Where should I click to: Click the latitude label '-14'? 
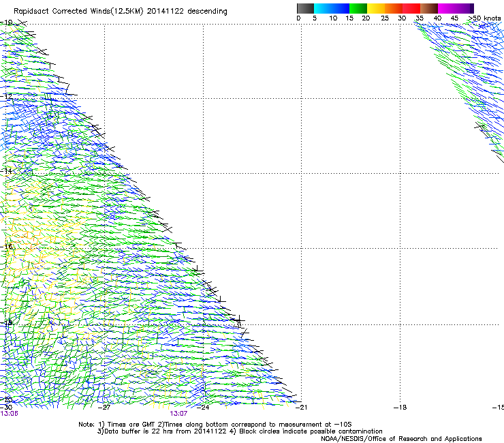tap(6, 171)
